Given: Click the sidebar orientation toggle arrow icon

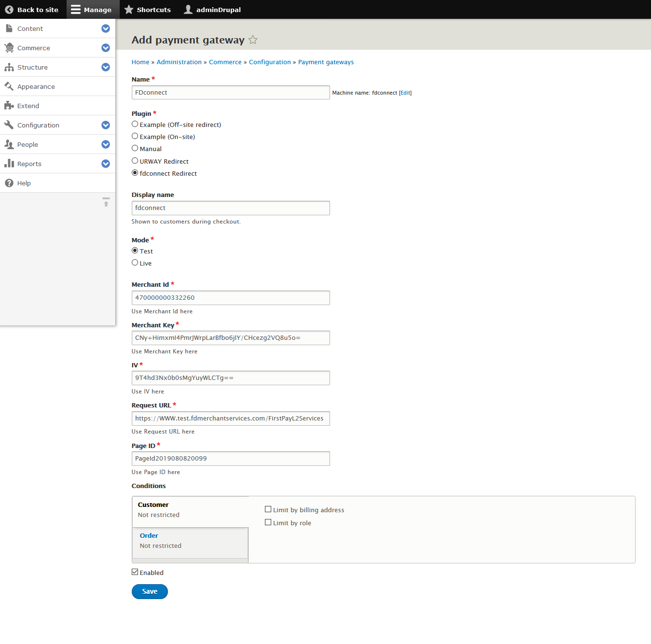Looking at the screenshot, I should 106,202.
